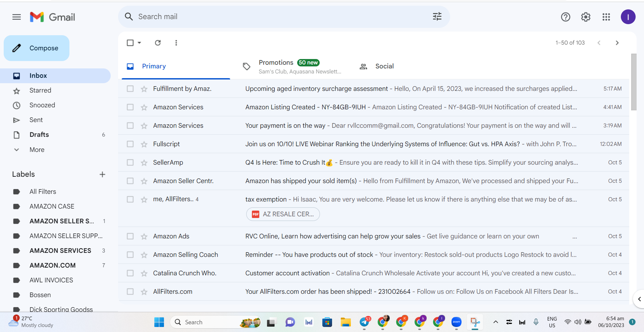Click the microphone tray icon

pos(536,322)
